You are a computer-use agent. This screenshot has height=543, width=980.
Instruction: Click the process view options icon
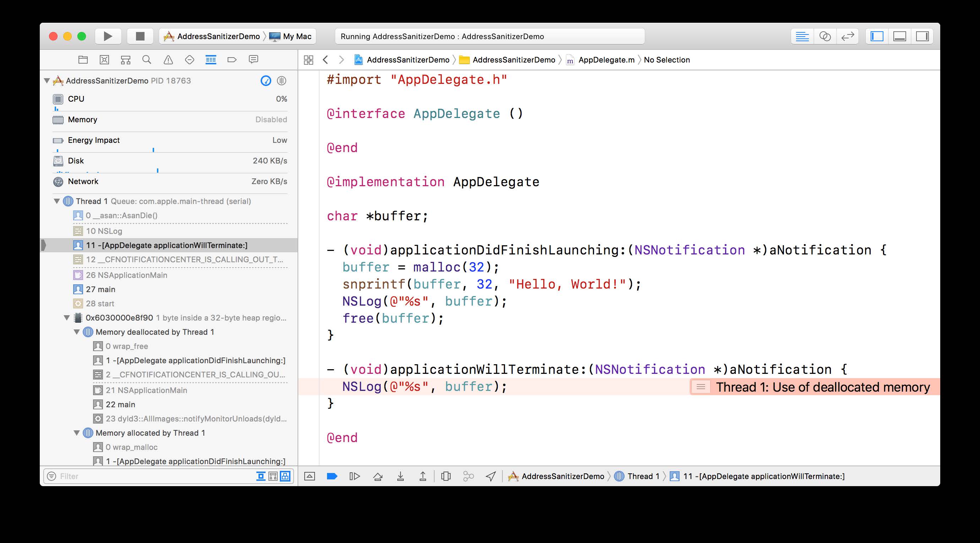(282, 81)
